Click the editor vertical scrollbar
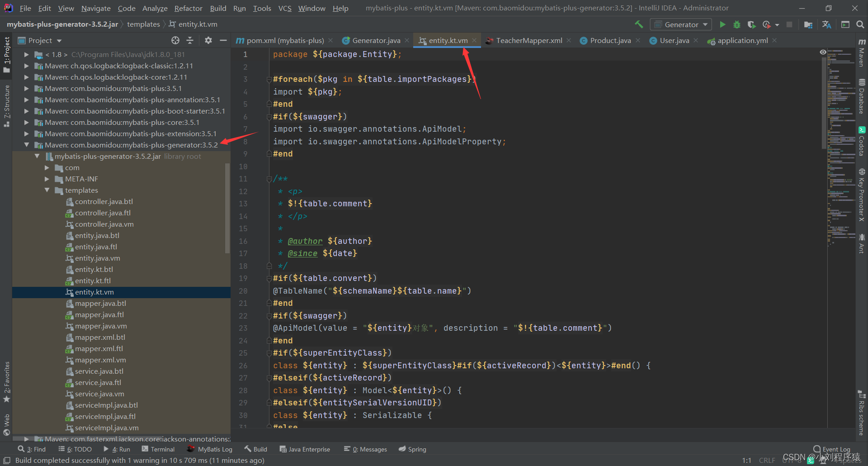868x466 pixels. (x=824, y=104)
